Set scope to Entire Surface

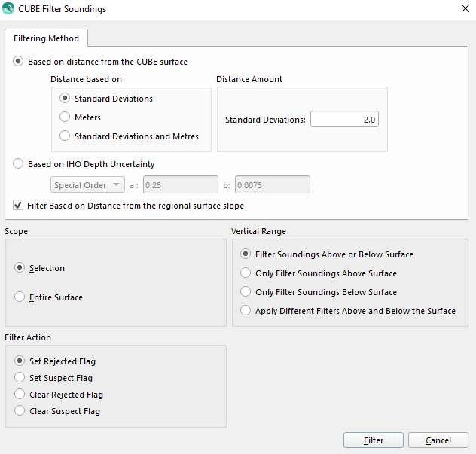20,297
